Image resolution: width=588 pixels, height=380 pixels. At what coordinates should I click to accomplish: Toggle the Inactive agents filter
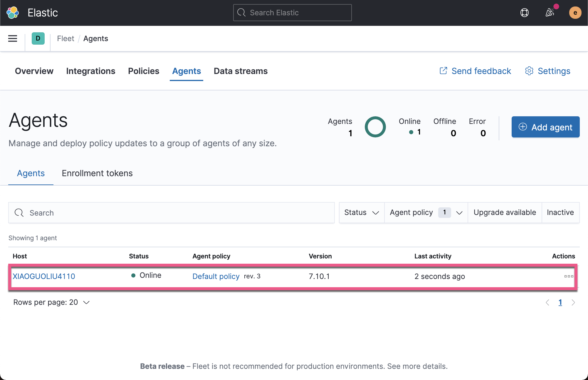pyautogui.click(x=560, y=212)
